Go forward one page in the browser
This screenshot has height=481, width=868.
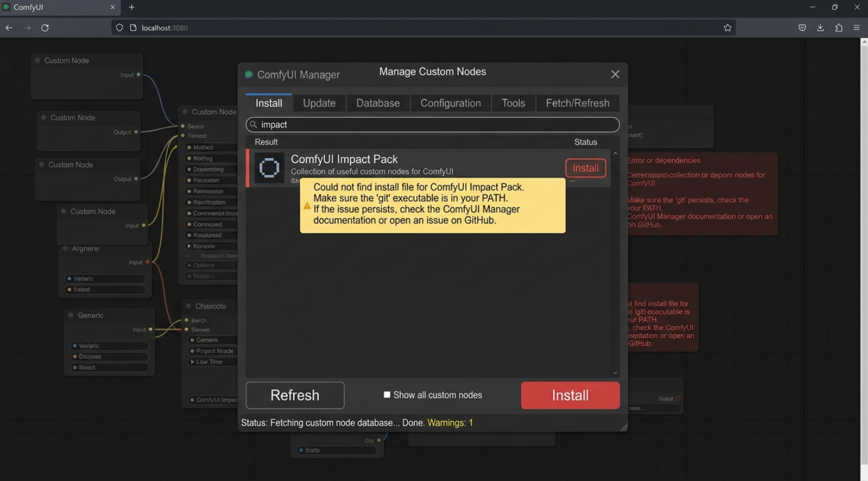[x=27, y=28]
